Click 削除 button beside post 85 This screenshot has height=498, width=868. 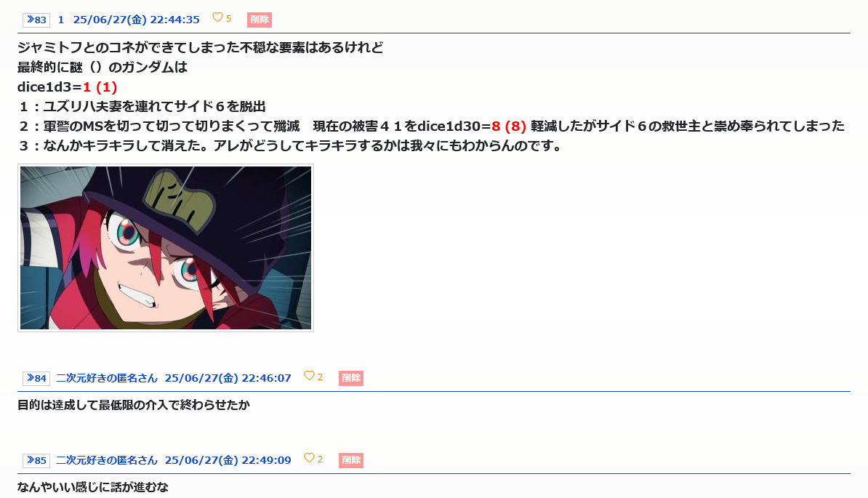[x=351, y=460]
